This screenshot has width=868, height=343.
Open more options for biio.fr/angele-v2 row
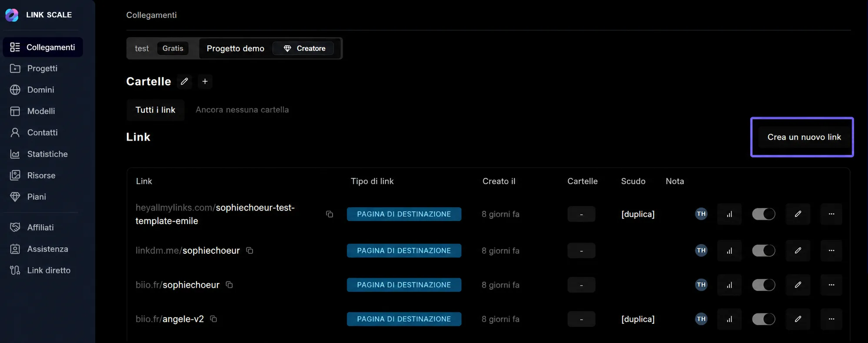coord(831,319)
